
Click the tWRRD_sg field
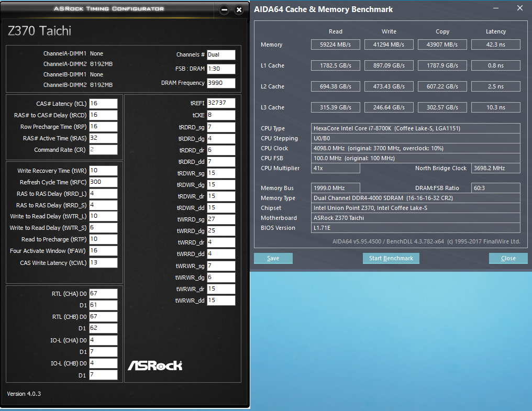pos(221,219)
